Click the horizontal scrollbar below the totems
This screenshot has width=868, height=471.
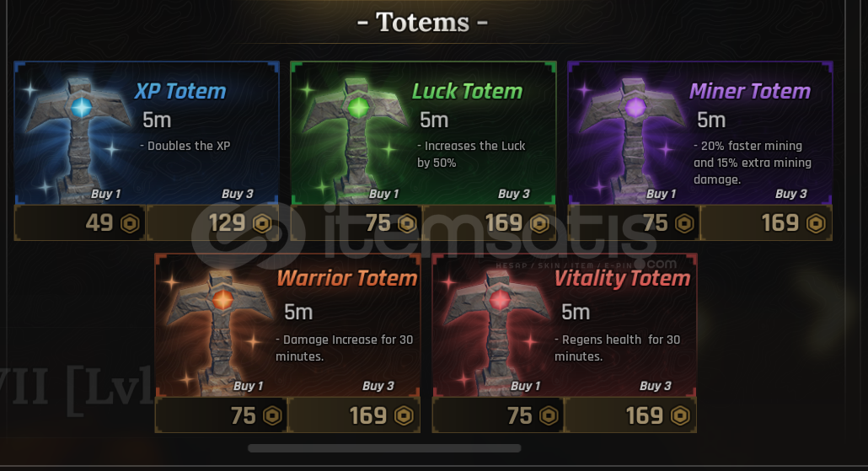[x=384, y=448]
